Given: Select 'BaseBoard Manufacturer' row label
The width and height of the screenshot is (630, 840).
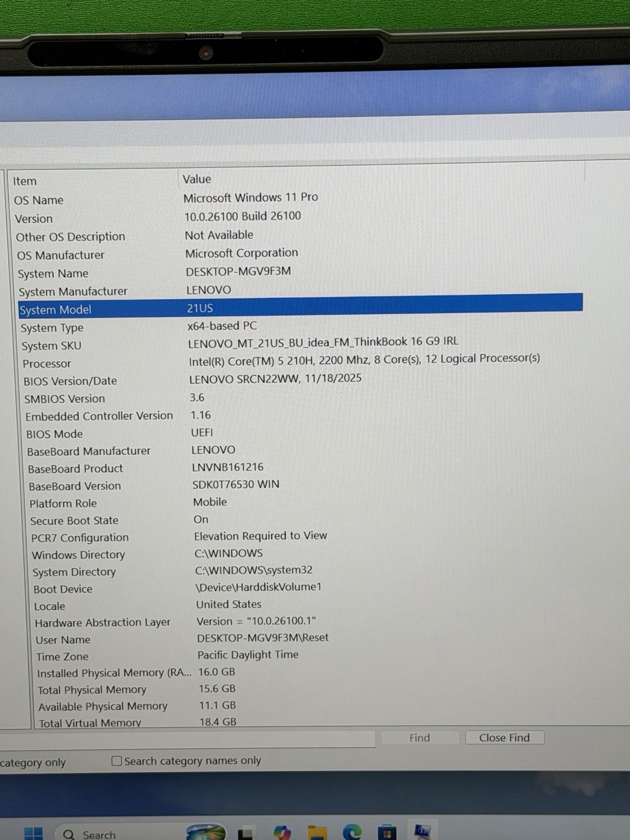Looking at the screenshot, I should [x=89, y=451].
